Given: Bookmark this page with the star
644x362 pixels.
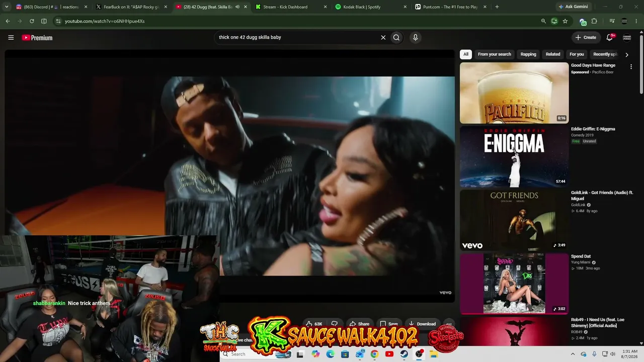Looking at the screenshot, I should click(565, 21).
